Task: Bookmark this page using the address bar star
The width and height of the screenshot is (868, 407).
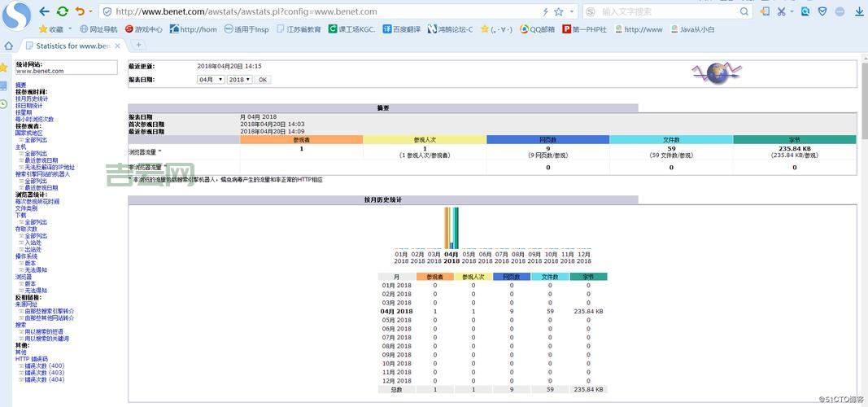Action: pyautogui.click(x=558, y=12)
